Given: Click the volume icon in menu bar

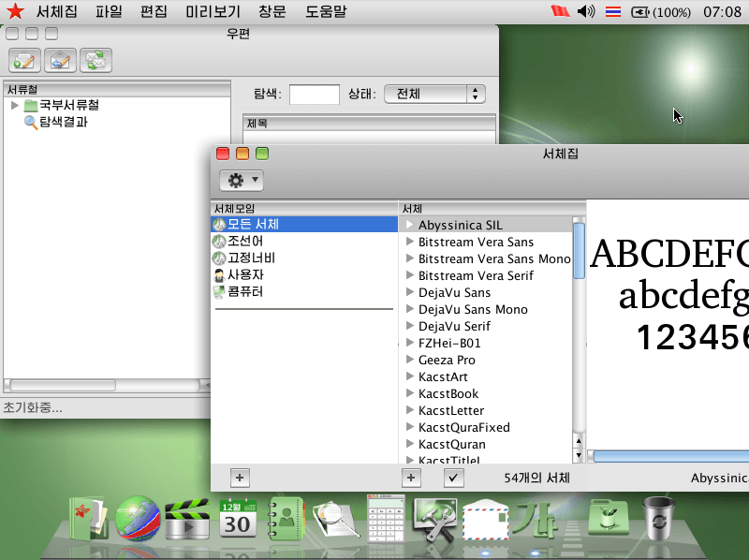Looking at the screenshot, I should coord(586,11).
